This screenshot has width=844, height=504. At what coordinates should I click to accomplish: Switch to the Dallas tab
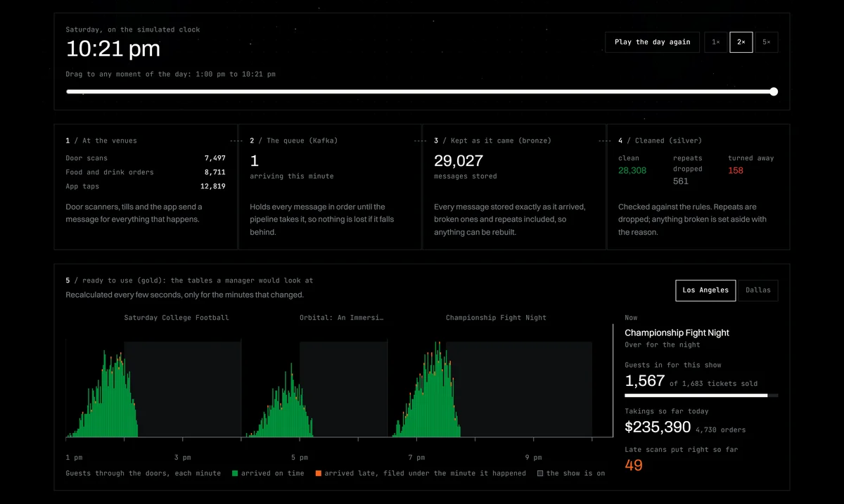tap(758, 290)
